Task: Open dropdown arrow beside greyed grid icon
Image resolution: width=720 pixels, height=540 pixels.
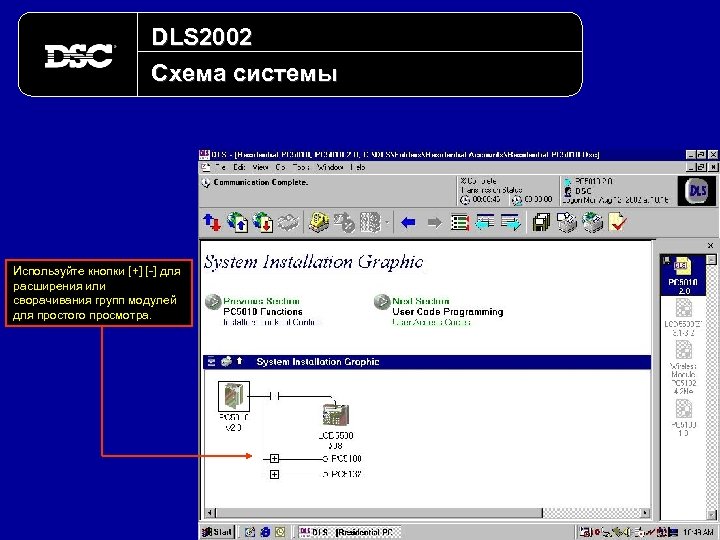Action: pos(387,223)
